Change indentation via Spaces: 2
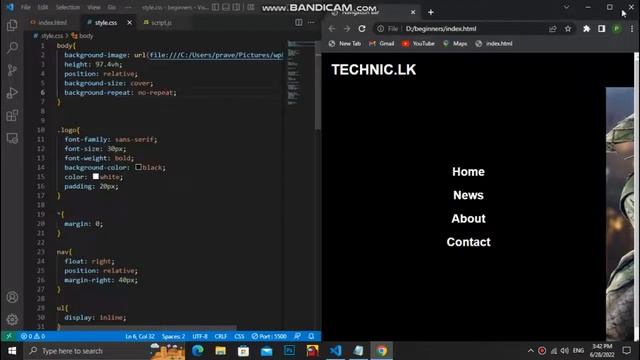Image resolution: width=640 pixels, height=360 pixels. click(x=173, y=336)
